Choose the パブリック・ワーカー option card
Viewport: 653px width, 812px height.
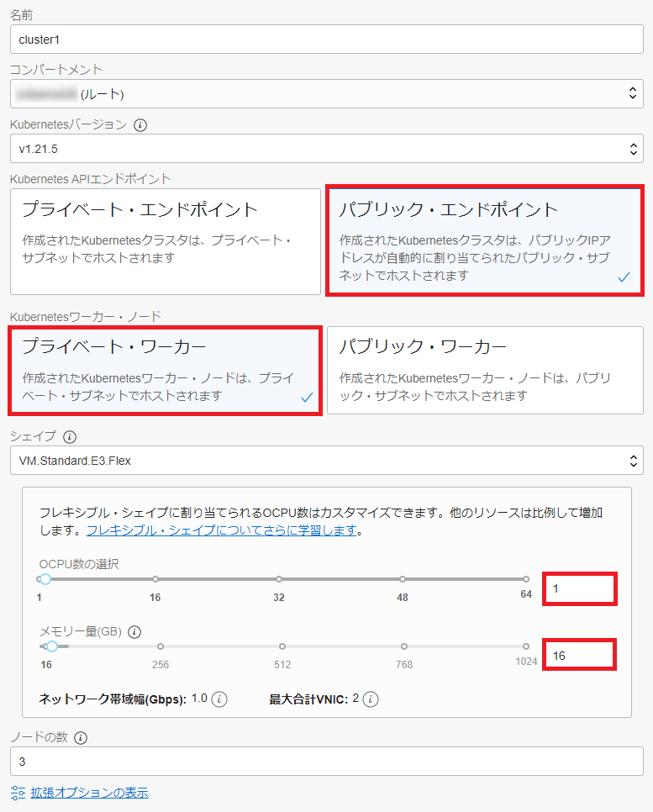click(x=484, y=371)
